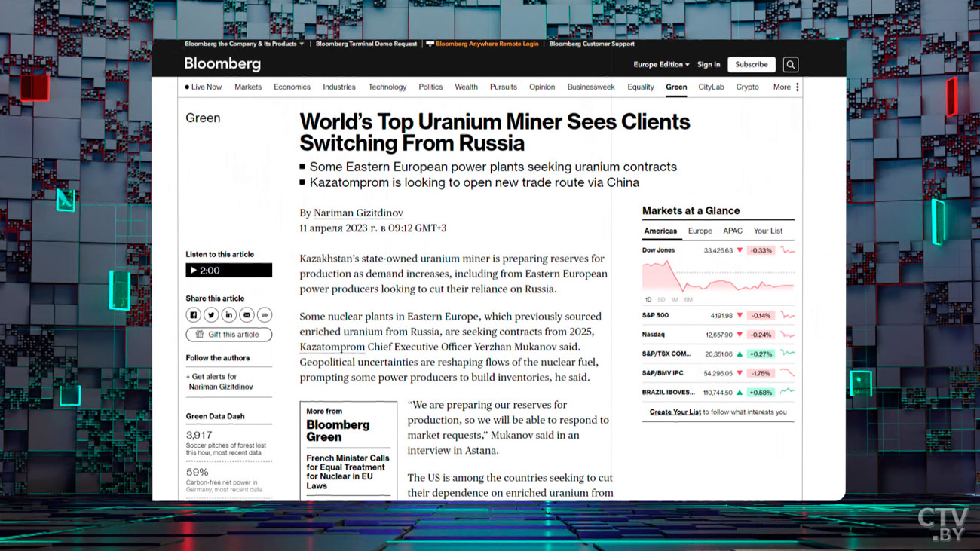980x551 pixels.
Task: Open Opinion navigation item
Action: click(x=542, y=87)
